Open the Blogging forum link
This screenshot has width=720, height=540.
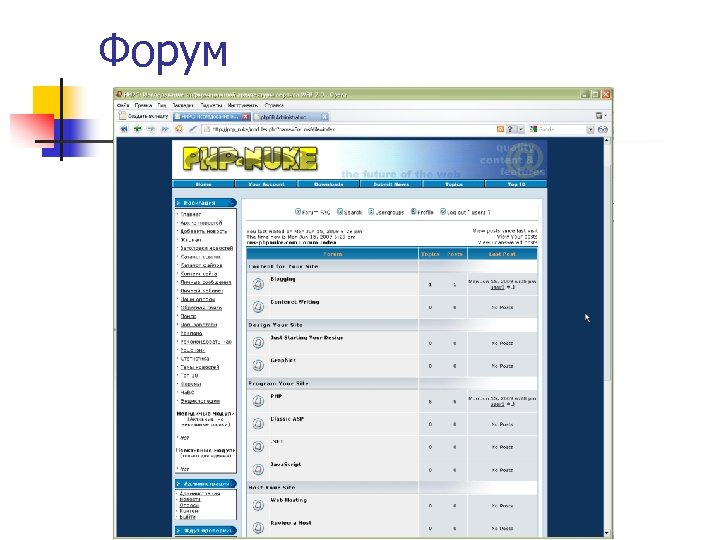click(283, 279)
